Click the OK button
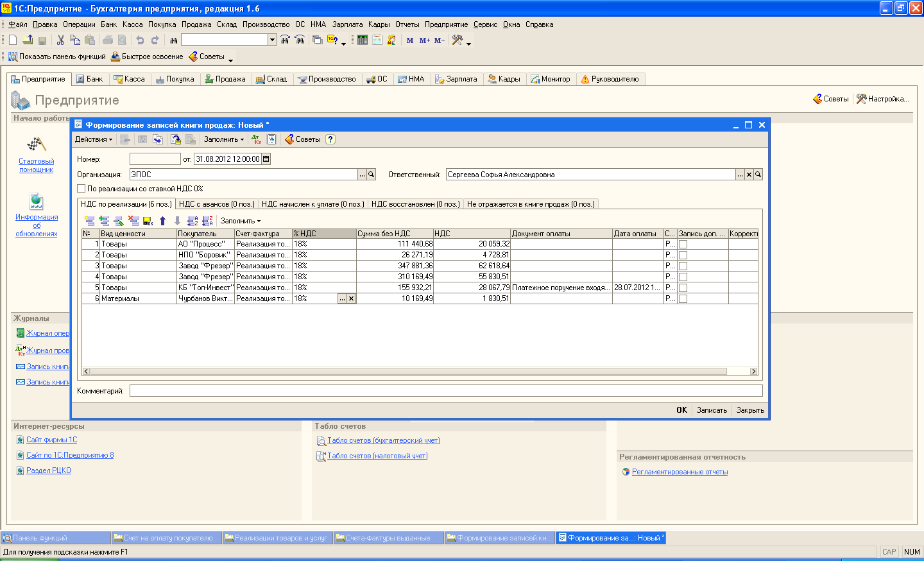Screen dimensions: 924x561 click(681, 410)
